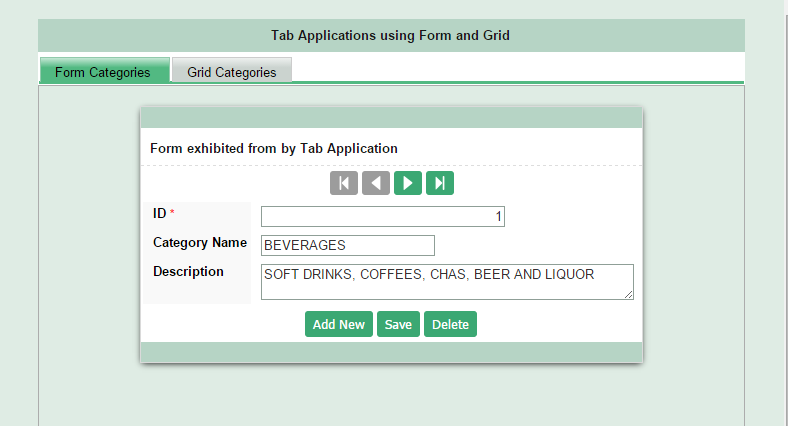Click the Add New button

coord(339,324)
